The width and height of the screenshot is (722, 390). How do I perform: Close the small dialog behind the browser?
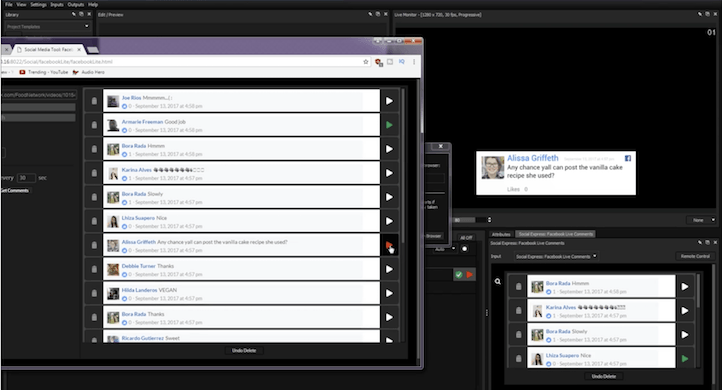pyautogui.click(x=441, y=146)
